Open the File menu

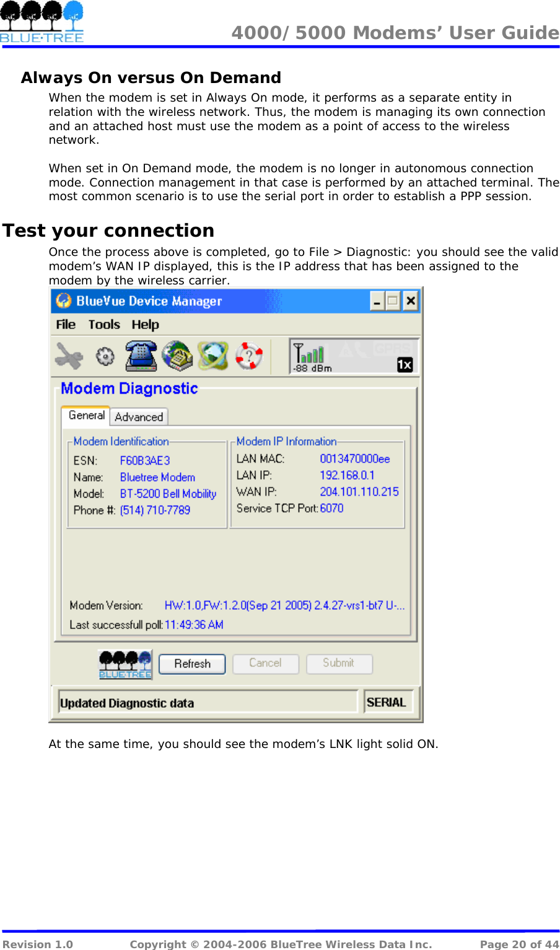(65, 324)
